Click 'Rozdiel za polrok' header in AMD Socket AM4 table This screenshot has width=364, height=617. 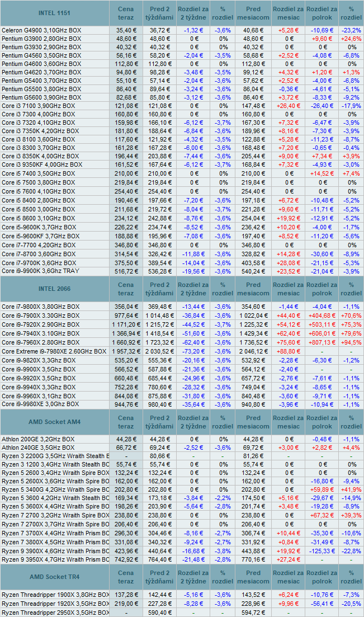pos(322,422)
